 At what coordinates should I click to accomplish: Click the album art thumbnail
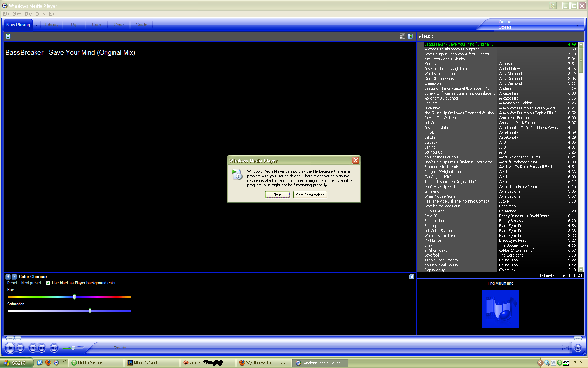pyautogui.click(x=500, y=309)
